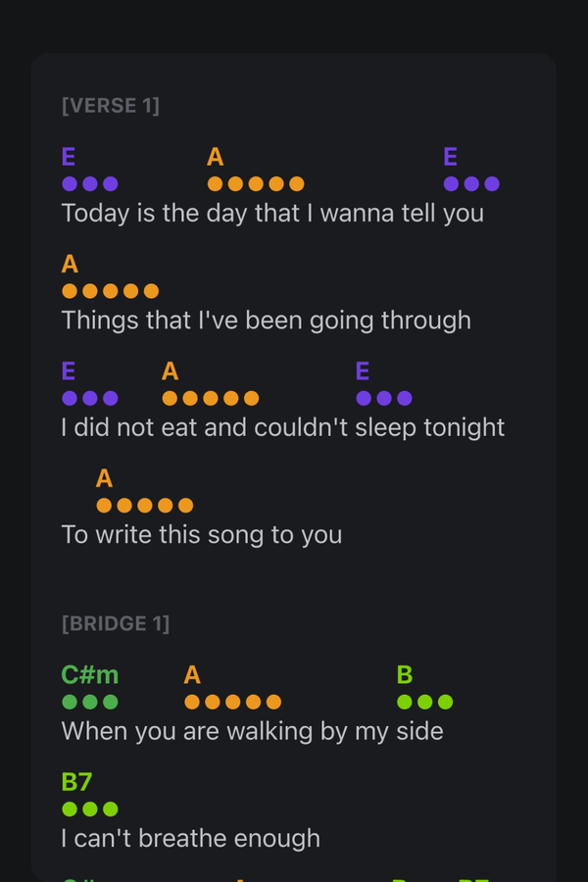Select the lyric "When you are walking by my side"
The width and height of the screenshot is (588, 882).
pyautogui.click(x=252, y=731)
